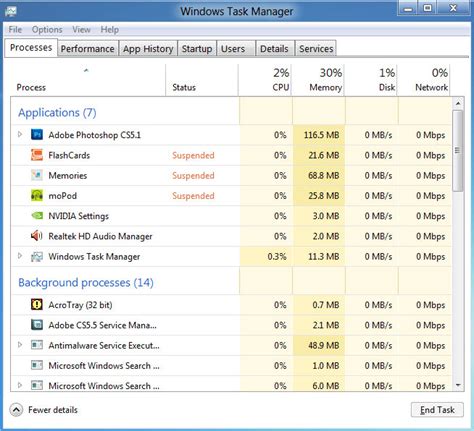Expand the Antimalware Service Executable process
This screenshot has height=431, width=474.
click(x=20, y=345)
